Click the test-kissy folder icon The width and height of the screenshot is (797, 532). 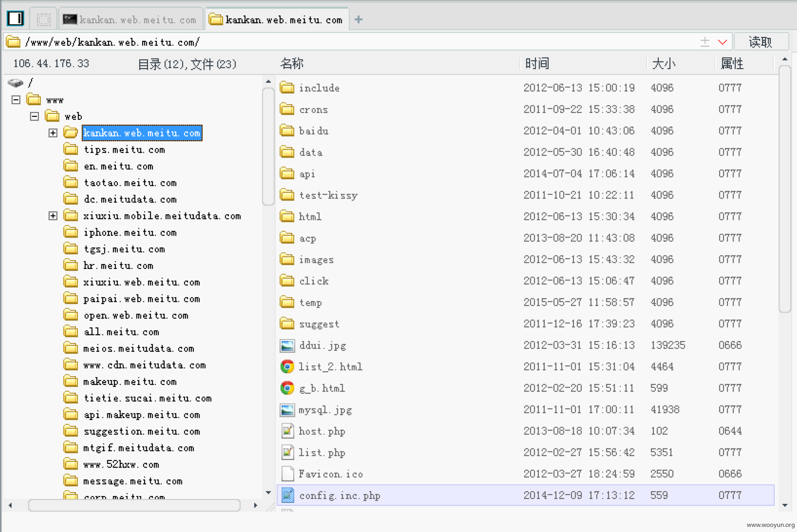[x=287, y=195]
